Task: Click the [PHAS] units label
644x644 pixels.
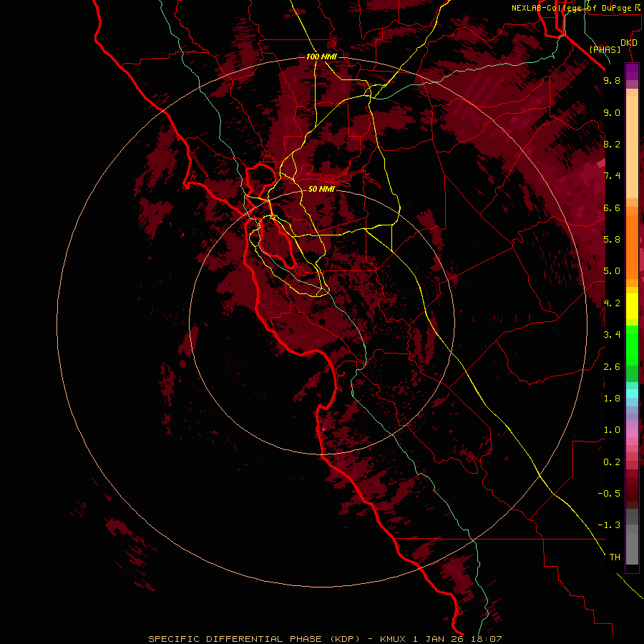Action: click(x=605, y=50)
